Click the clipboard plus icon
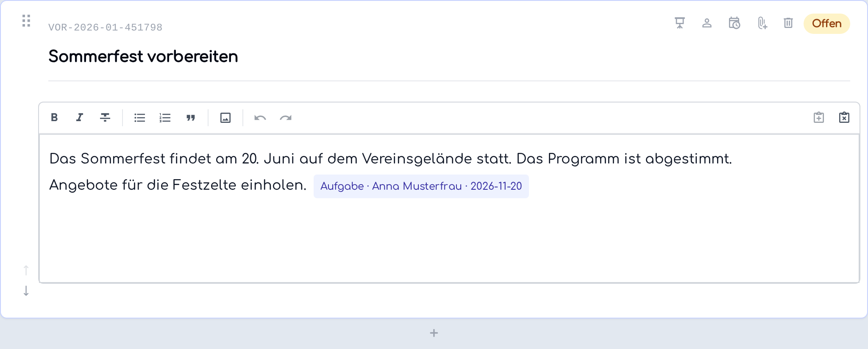The image size is (868, 349). point(819,117)
